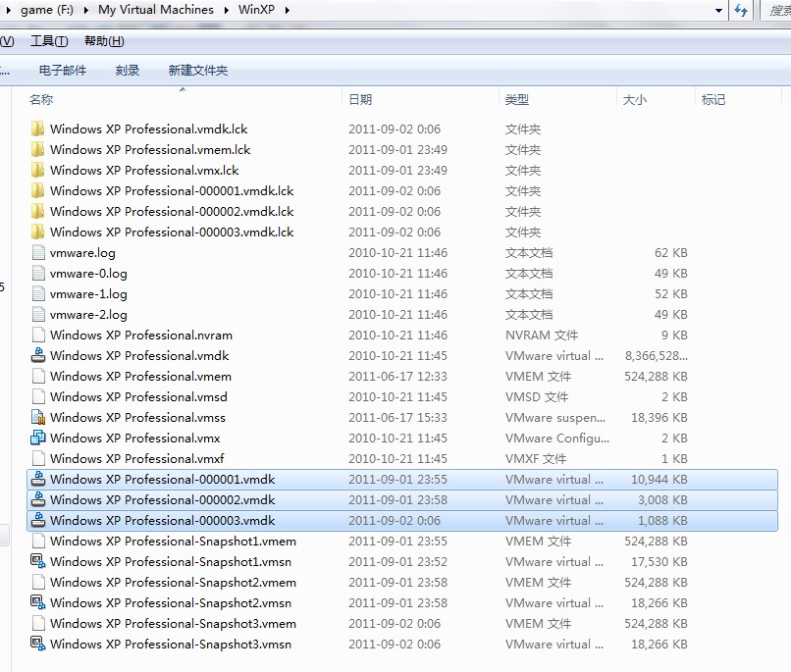Click snapshot icon of Professional-Snapshot2.vmsn
Viewport: 791px width, 672px height.
pyautogui.click(x=38, y=603)
